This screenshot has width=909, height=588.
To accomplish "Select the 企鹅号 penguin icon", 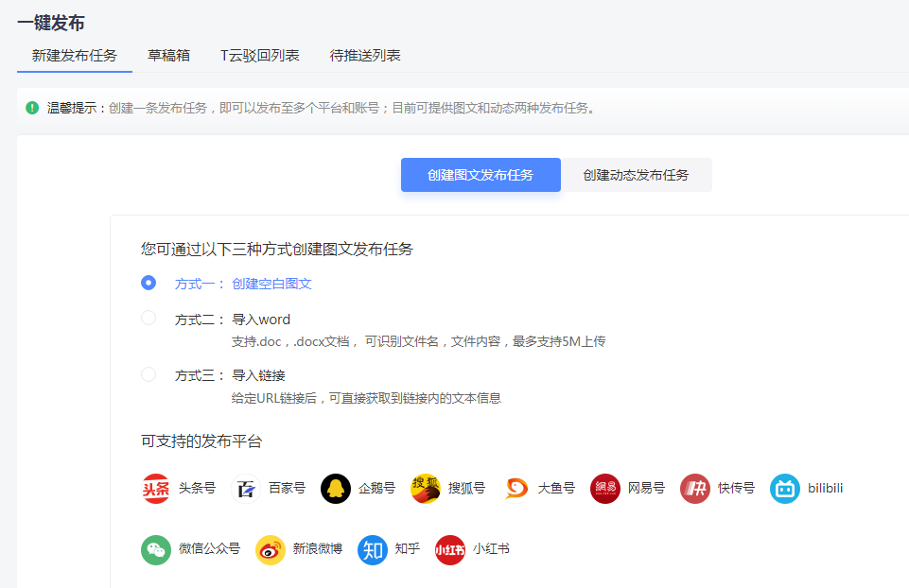I will 336,489.
